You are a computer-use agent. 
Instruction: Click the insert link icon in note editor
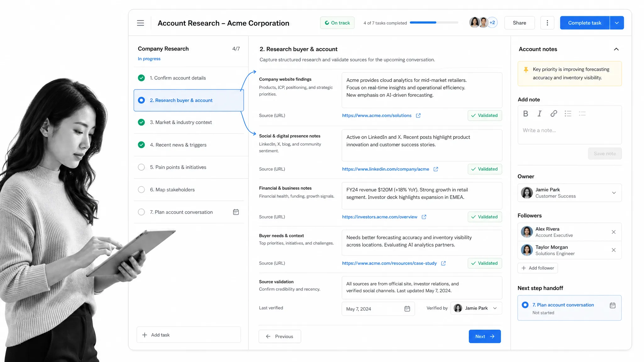click(554, 114)
